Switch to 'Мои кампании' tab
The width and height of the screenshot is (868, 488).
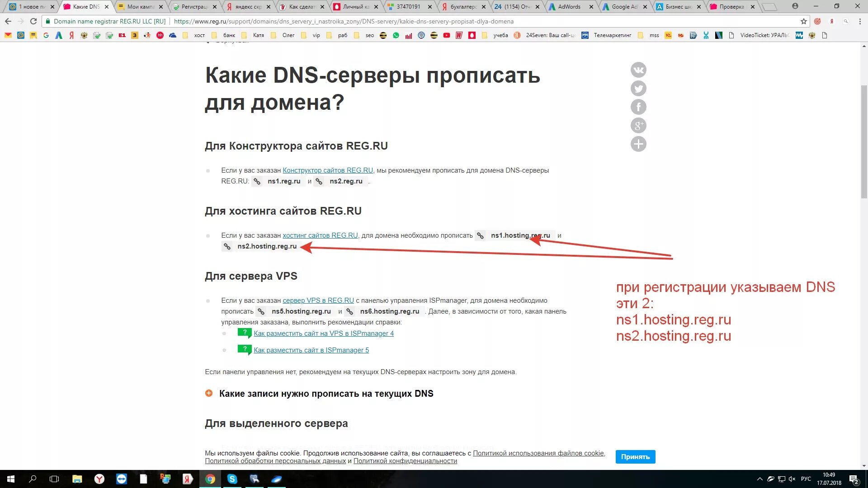coord(141,7)
